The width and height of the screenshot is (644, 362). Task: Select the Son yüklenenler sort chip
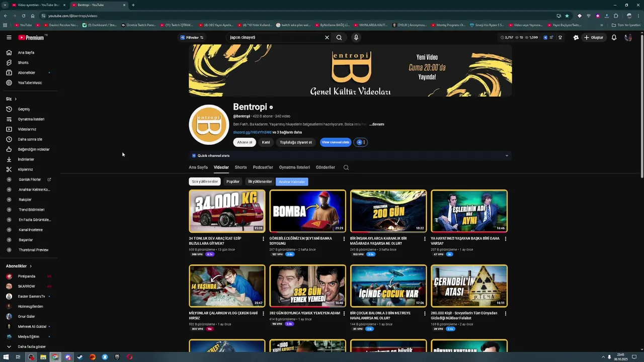(x=205, y=182)
